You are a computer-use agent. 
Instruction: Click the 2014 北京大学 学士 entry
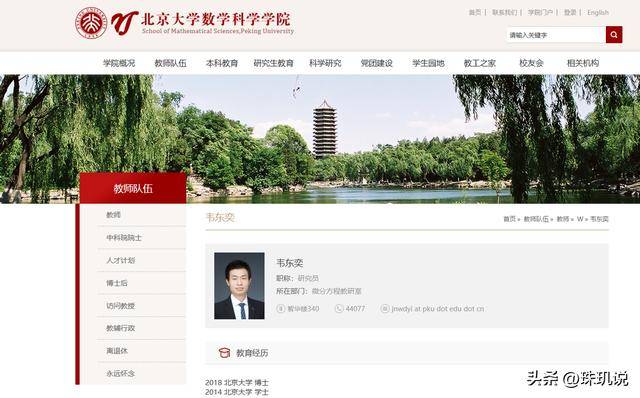click(x=237, y=392)
